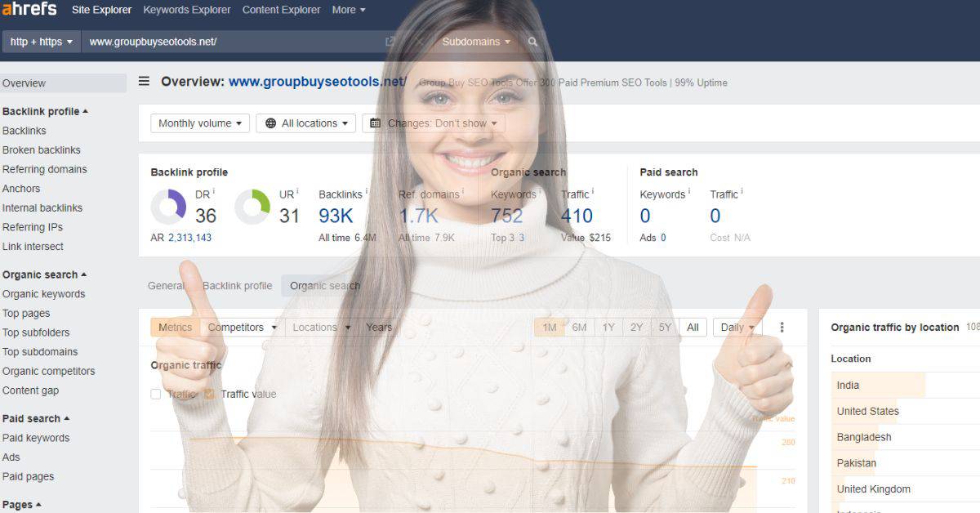Select the 2Y time range

[636, 327]
